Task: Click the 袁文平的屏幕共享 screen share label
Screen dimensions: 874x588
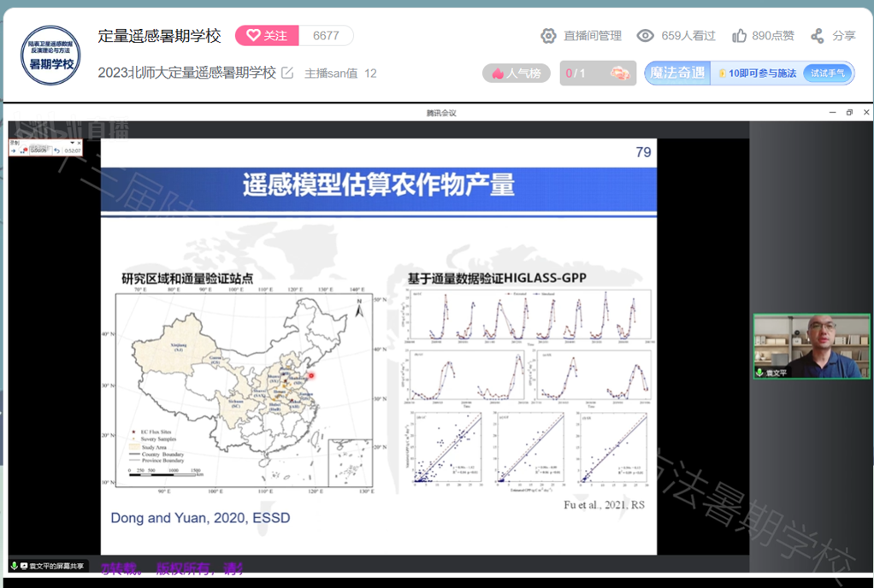Action: click(52, 566)
